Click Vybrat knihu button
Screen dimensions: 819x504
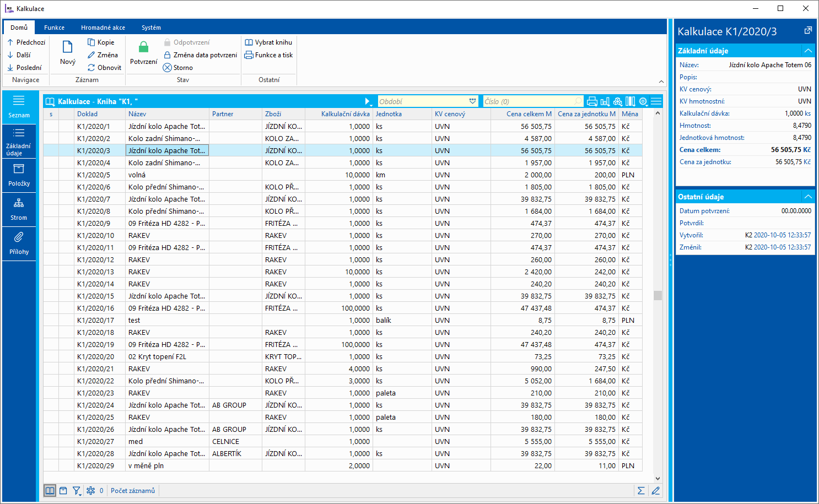click(268, 42)
